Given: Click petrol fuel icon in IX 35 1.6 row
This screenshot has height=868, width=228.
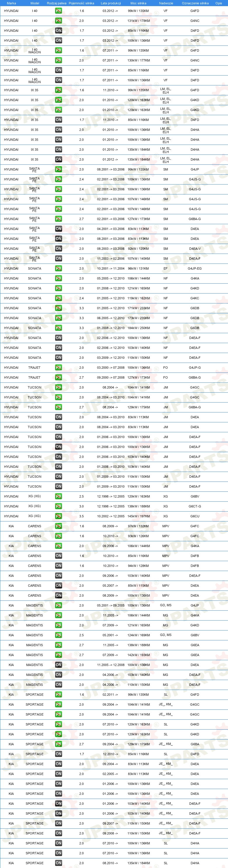Looking at the screenshot, I should tap(58, 90).
